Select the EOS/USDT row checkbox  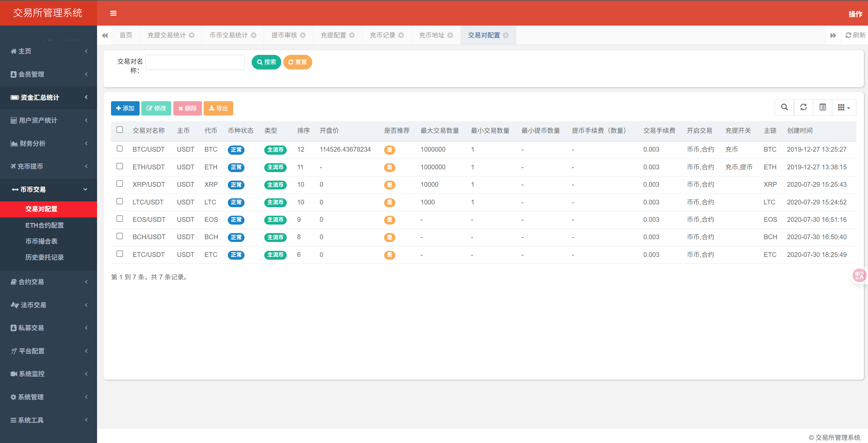tap(120, 219)
